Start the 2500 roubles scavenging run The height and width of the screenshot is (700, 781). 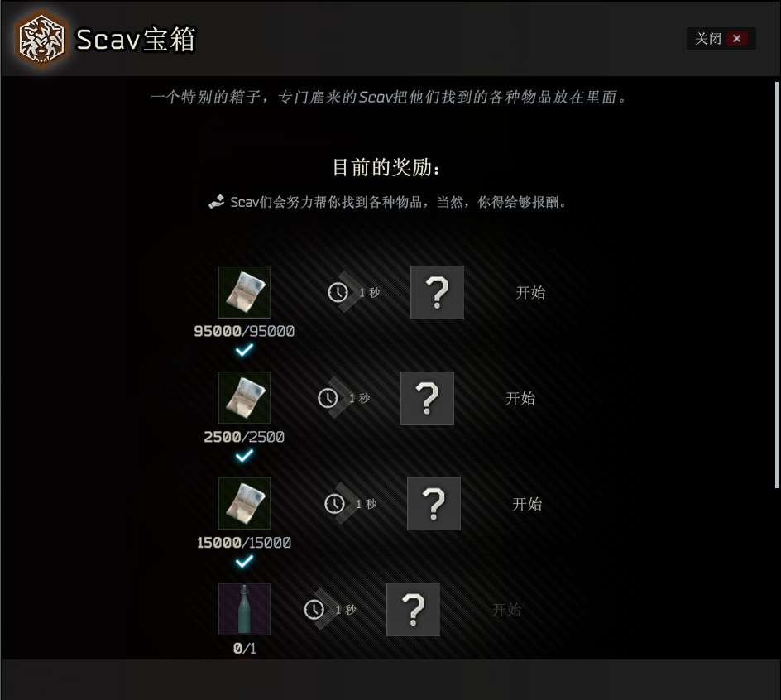(520, 398)
